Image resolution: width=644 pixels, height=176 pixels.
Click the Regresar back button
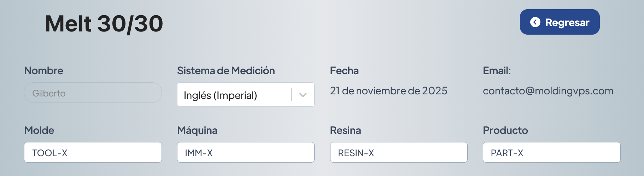pos(560,22)
